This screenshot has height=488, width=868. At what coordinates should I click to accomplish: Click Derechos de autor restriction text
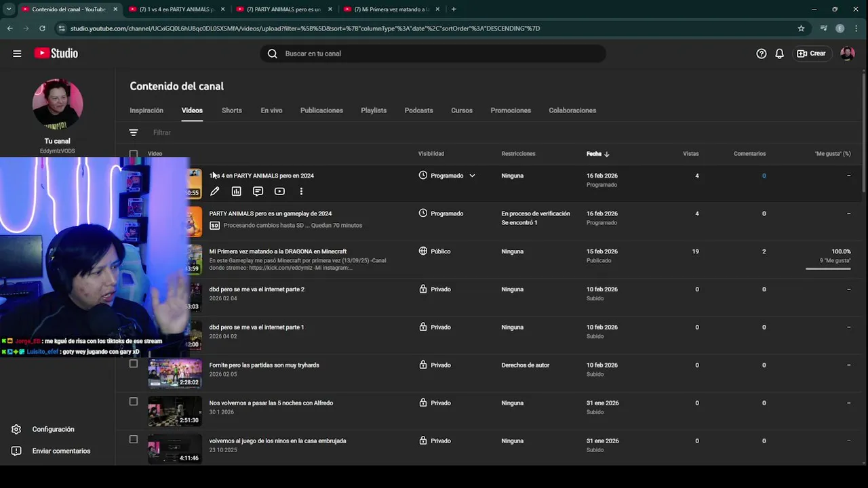[x=526, y=365]
